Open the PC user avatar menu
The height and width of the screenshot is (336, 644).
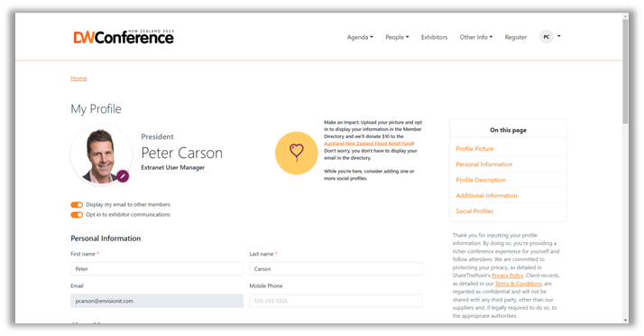[x=547, y=37]
